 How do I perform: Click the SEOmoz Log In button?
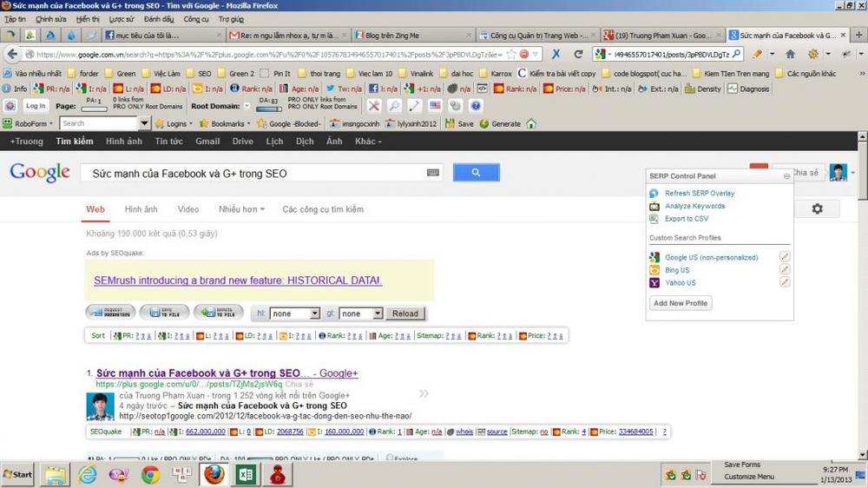tap(36, 106)
